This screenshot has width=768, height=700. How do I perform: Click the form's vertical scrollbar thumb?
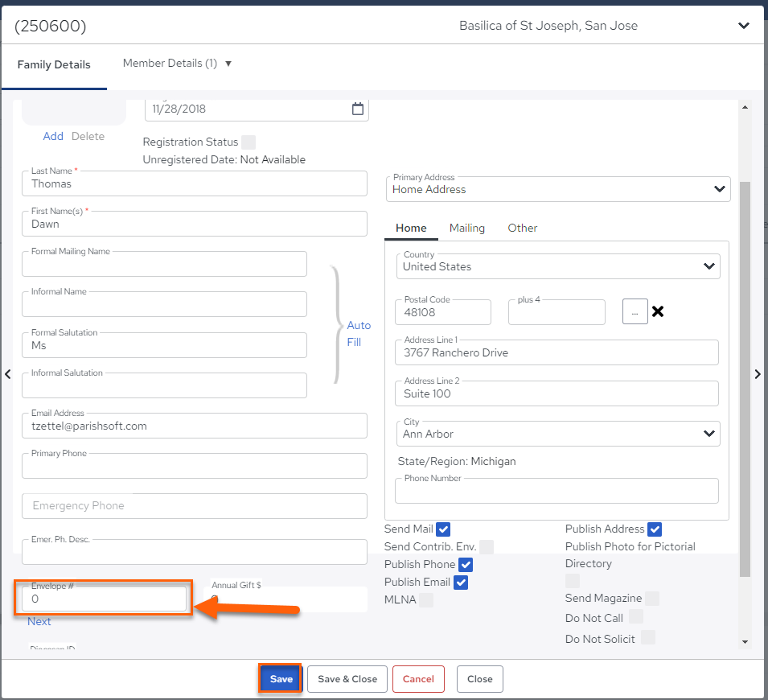tap(745, 380)
